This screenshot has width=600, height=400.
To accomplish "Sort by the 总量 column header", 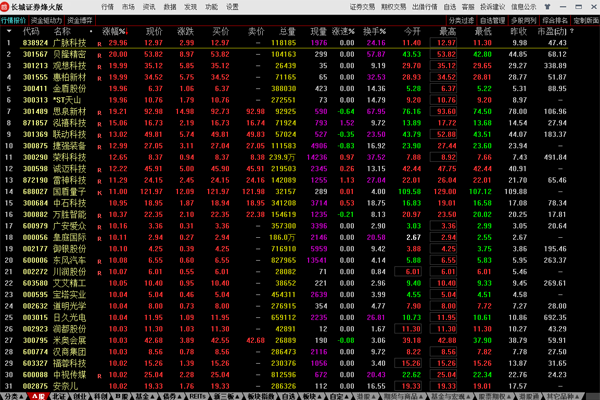I will pos(285,32).
